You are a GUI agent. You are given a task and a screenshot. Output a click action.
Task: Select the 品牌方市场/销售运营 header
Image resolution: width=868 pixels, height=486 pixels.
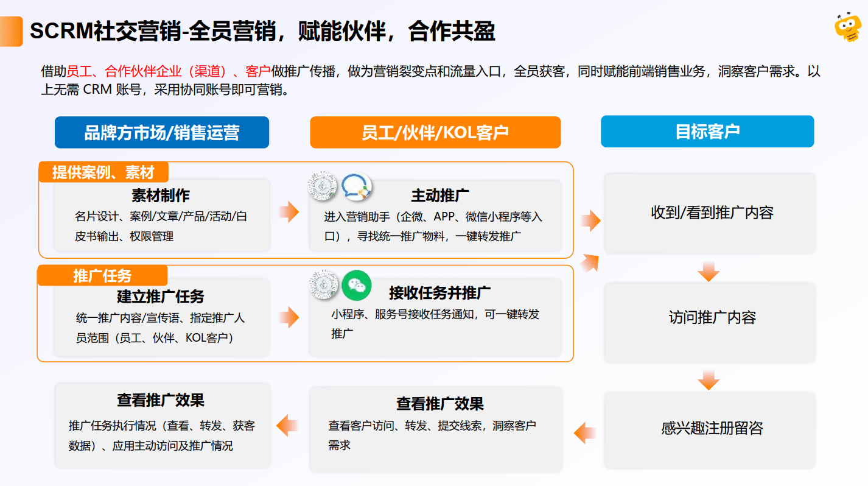coord(162,133)
